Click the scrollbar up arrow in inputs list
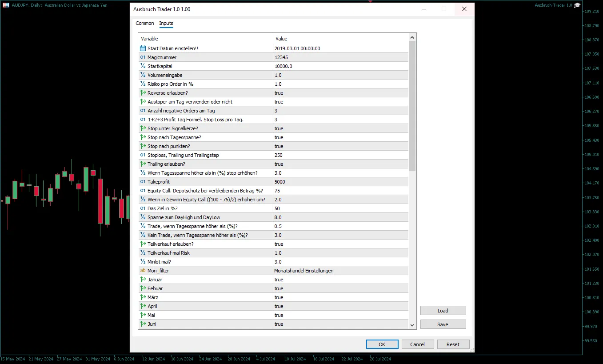603x364 pixels. click(412, 38)
